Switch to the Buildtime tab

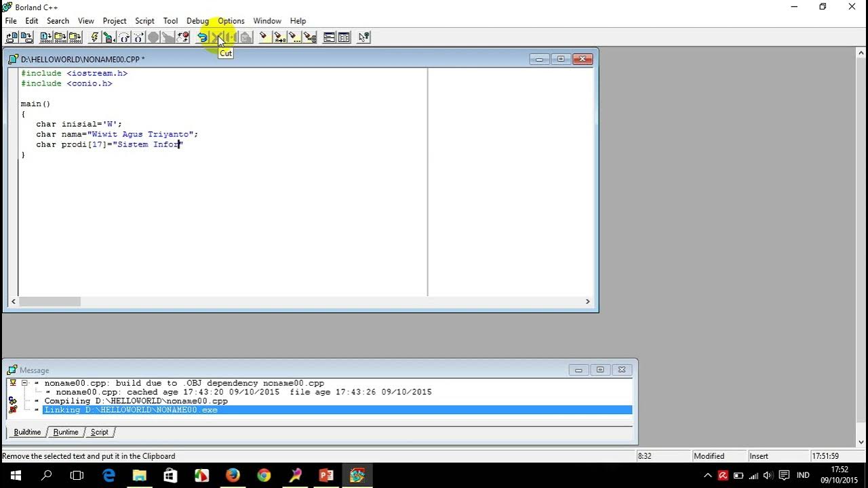coord(27,432)
